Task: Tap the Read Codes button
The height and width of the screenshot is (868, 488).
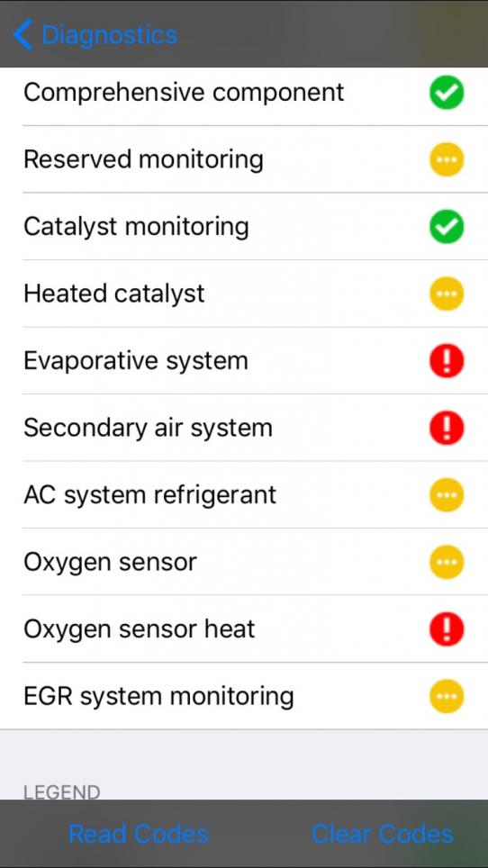Action: tap(139, 834)
